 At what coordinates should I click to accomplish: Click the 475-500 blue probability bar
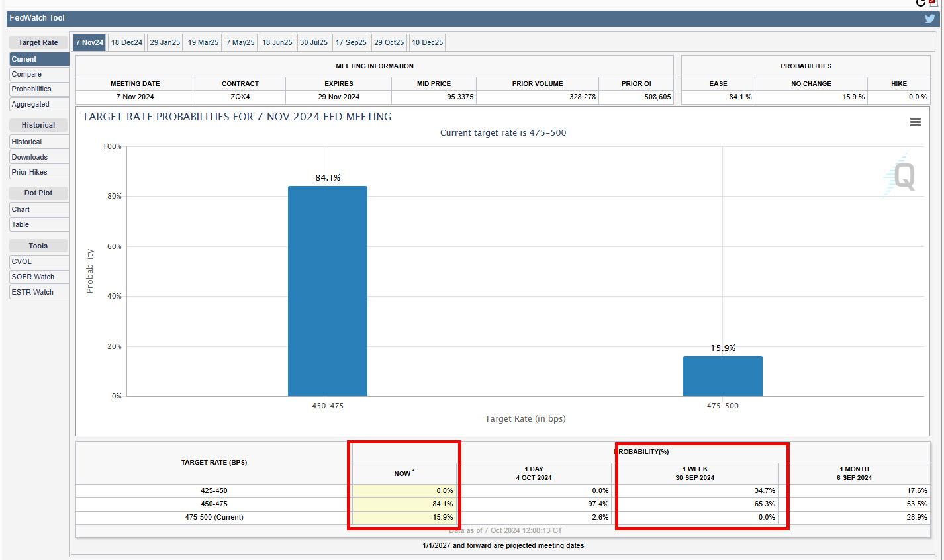(723, 376)
